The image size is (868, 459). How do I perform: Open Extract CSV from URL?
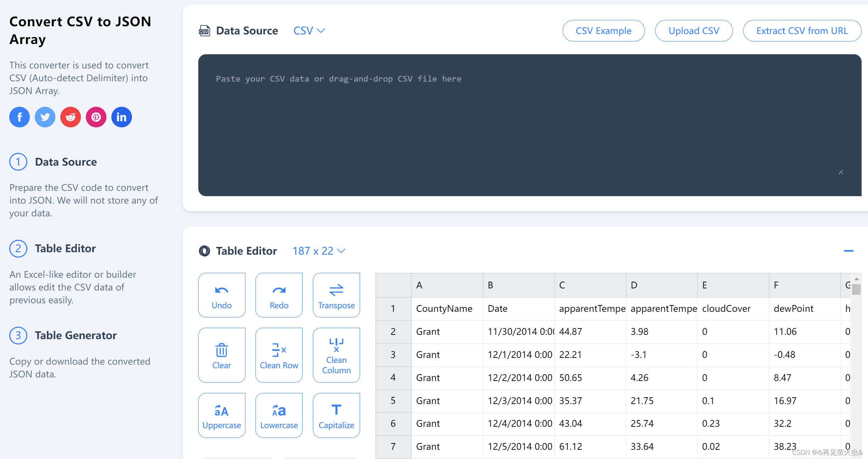pos(802,31)
